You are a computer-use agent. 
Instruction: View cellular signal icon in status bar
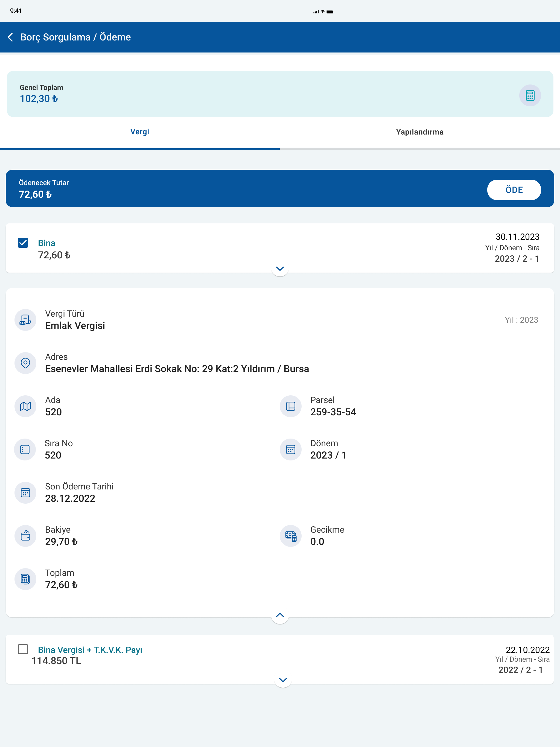316,12
